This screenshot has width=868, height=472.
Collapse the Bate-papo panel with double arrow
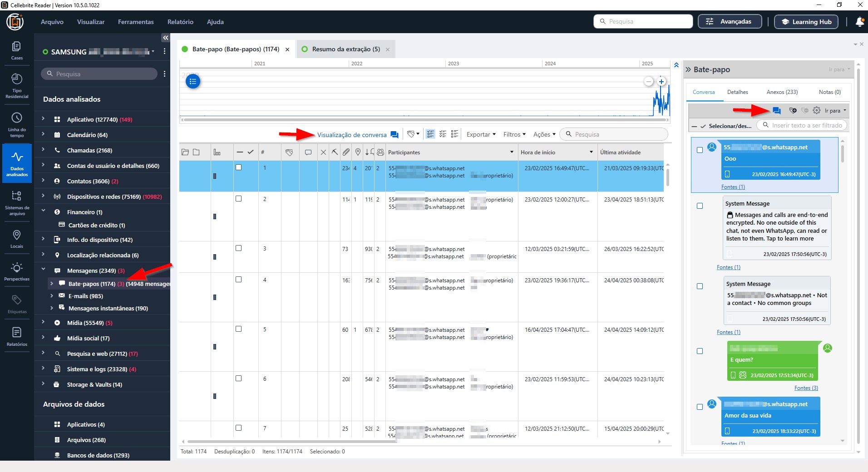pos(688,69)
